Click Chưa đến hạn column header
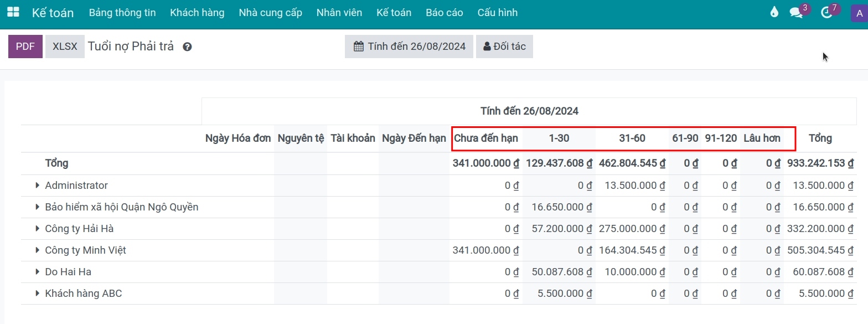This screenshot has height=324, width=868. click(x=486, y=138)
